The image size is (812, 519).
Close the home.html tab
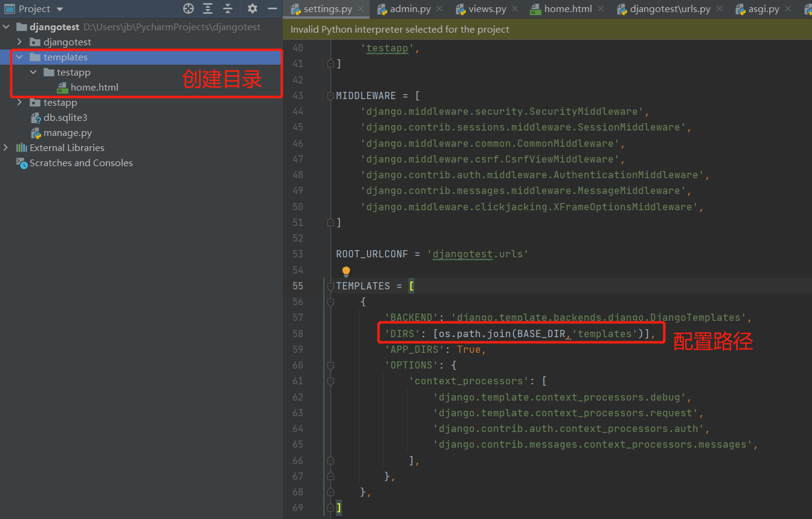(x=601, y=9)
